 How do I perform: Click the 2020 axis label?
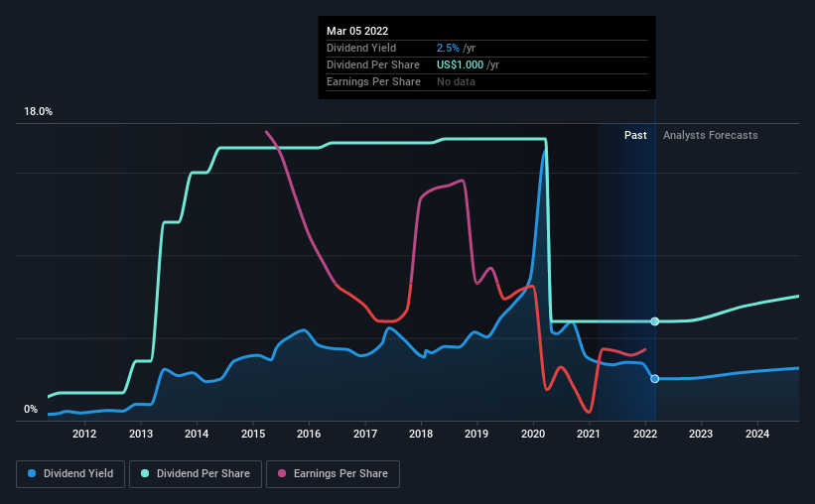coord(533,434)
